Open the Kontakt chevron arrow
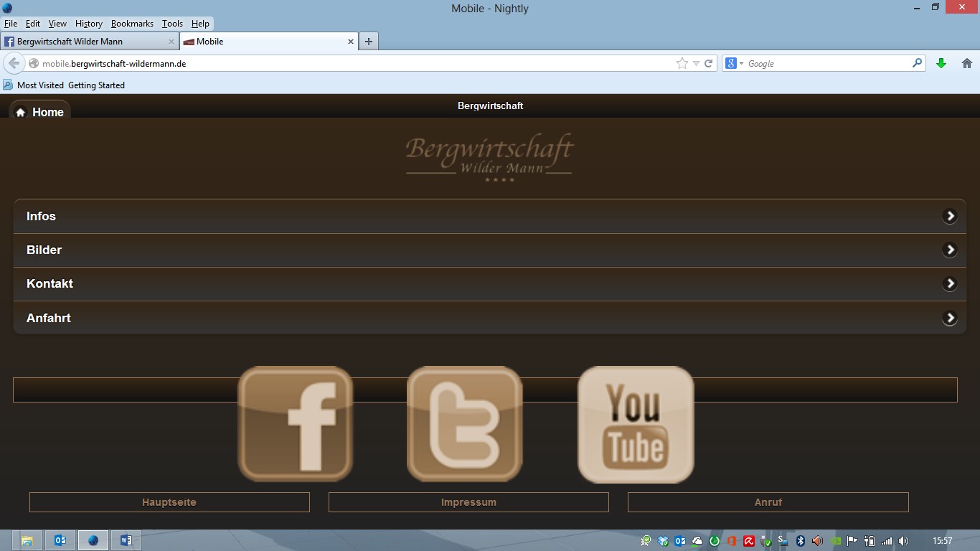Image resolution: width=980 pixels, height=551 pixels. [x=949, y=283]
